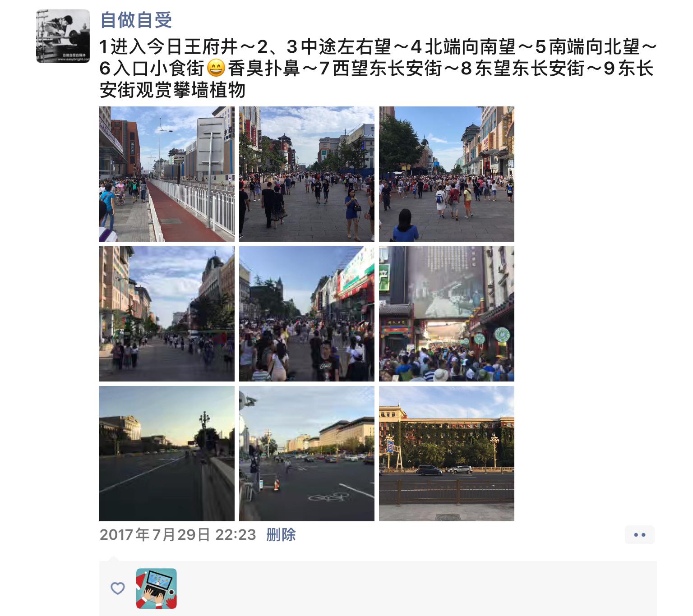The width and height of the screenshot is (693, 616).
Task: Open first photo of red bike lane
Action: coord(167,174)
